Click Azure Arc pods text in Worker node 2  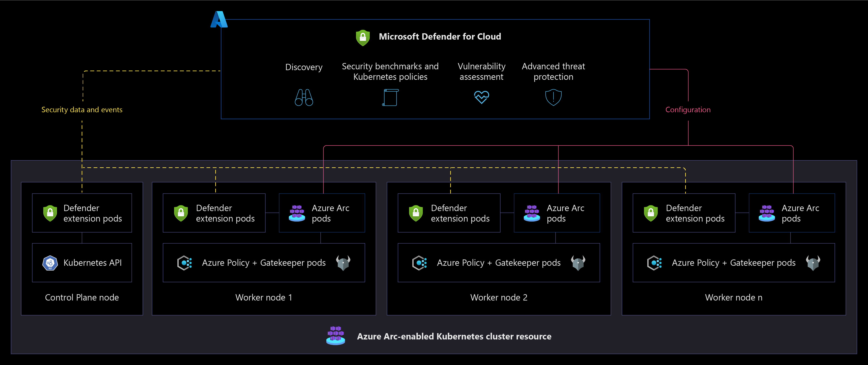coord(565,213)
